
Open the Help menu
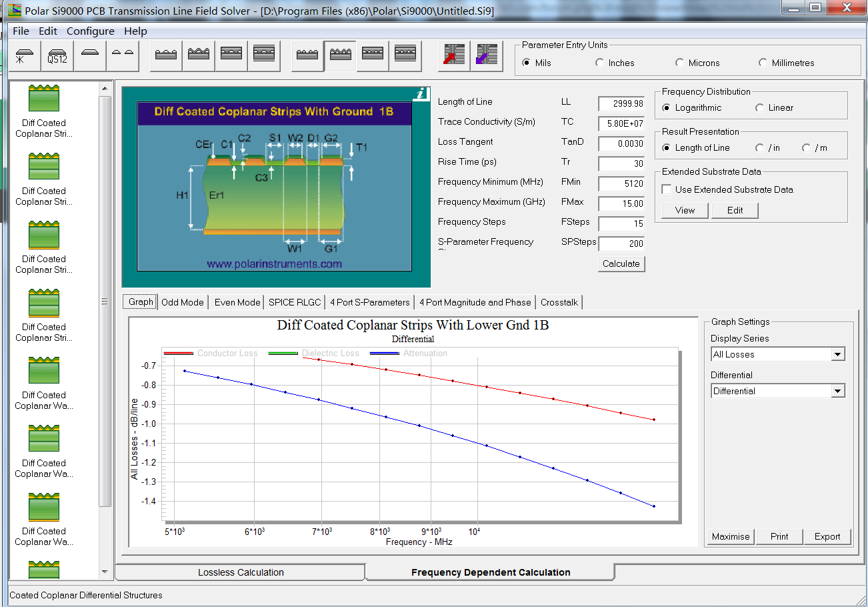[135, 31]
